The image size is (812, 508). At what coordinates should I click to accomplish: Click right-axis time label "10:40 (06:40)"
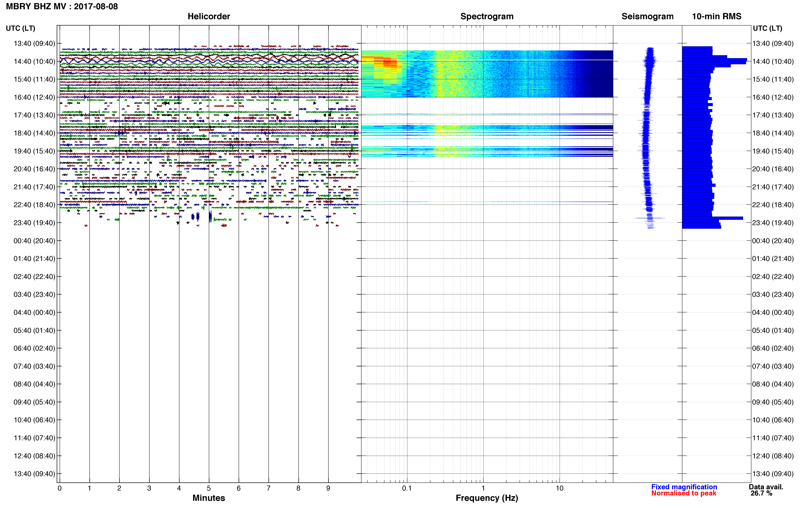773,420
